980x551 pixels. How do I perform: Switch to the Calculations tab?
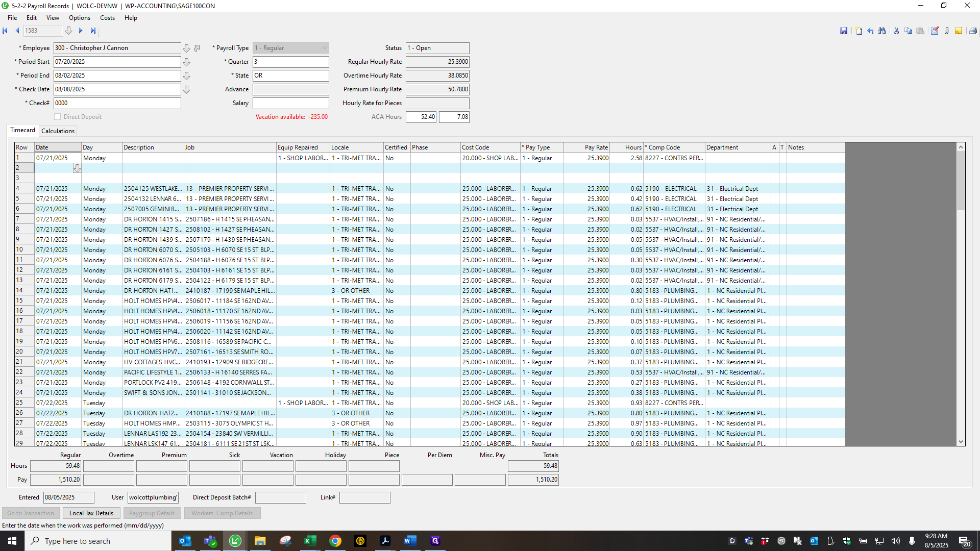tap(58, 131)
